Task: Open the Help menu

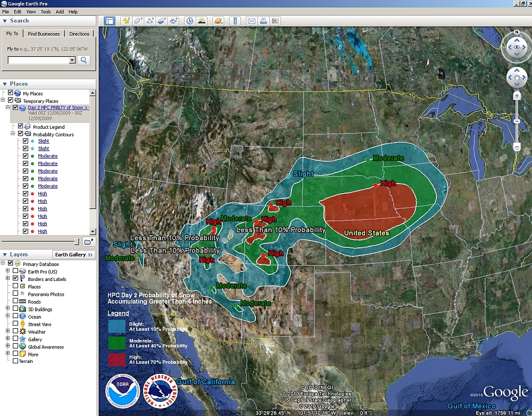Action: point(73,12)
